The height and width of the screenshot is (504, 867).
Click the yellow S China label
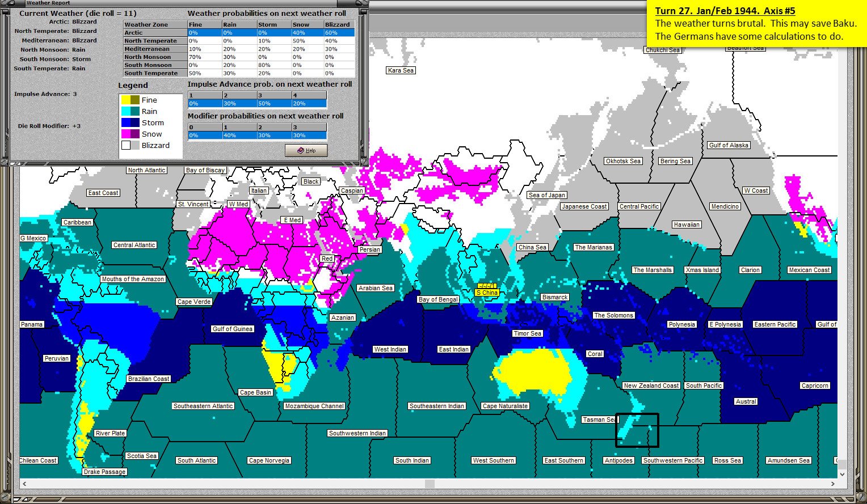[487, 293]
